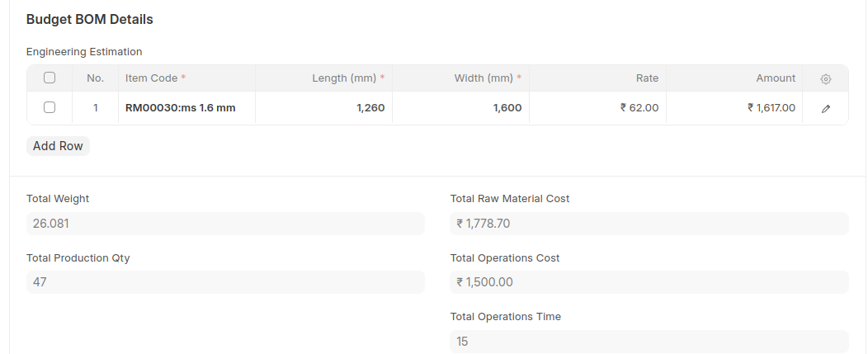Screen dimensions: 868x354
Task: Click the Total Weight field
Action: [225, 223]
